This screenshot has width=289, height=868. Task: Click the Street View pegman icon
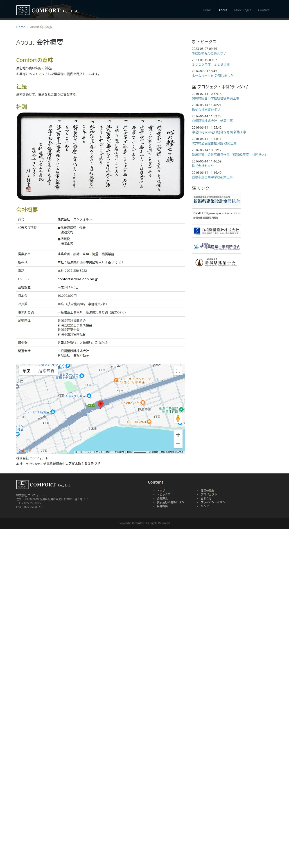click(x=178, y=418)
